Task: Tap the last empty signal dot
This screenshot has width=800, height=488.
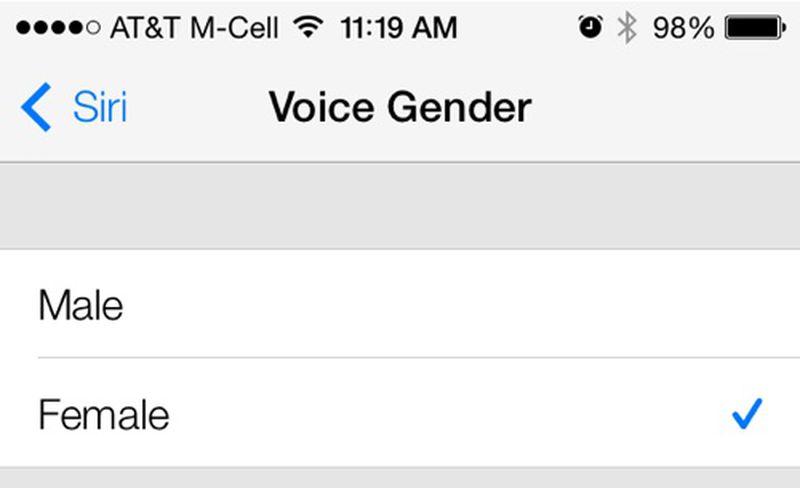Action: tap(93, 28)
